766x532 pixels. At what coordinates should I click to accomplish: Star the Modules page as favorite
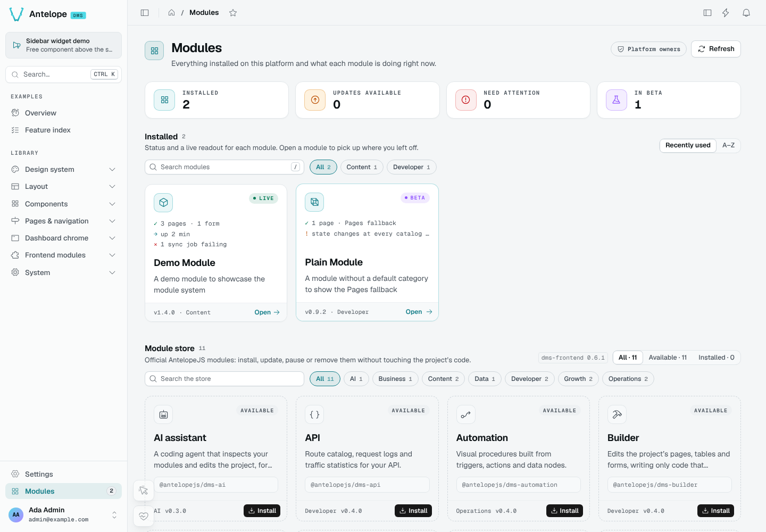pos(233,13)
